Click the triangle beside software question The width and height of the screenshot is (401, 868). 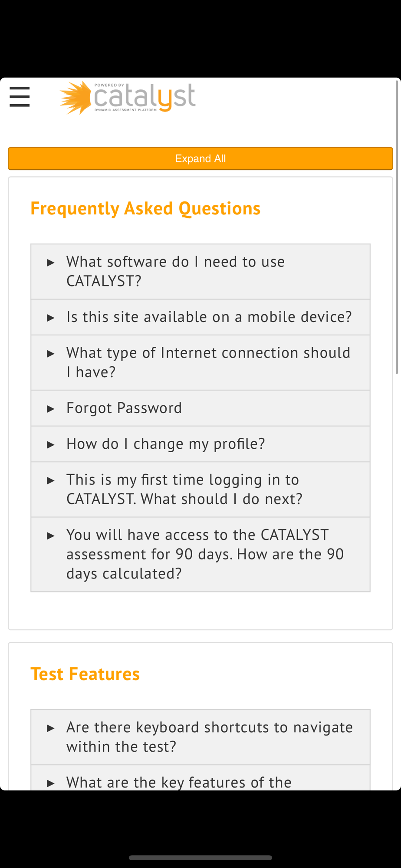tap(51, 263)
